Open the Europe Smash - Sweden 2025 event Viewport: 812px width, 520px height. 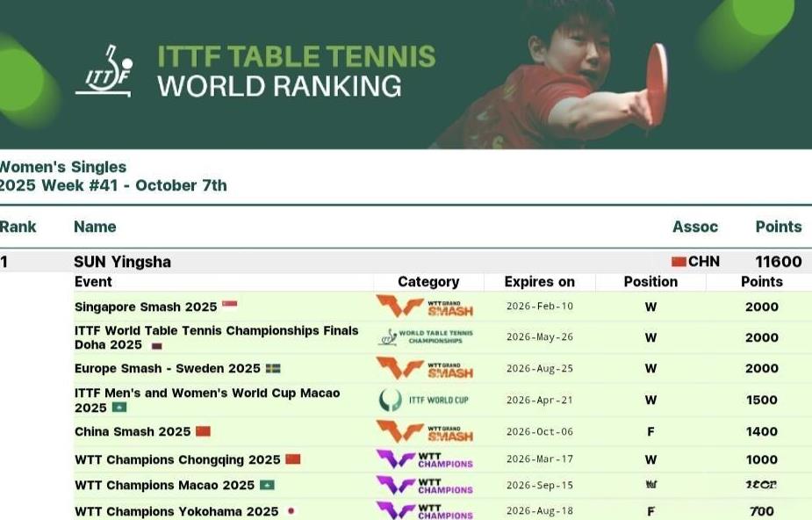(167, 369)
